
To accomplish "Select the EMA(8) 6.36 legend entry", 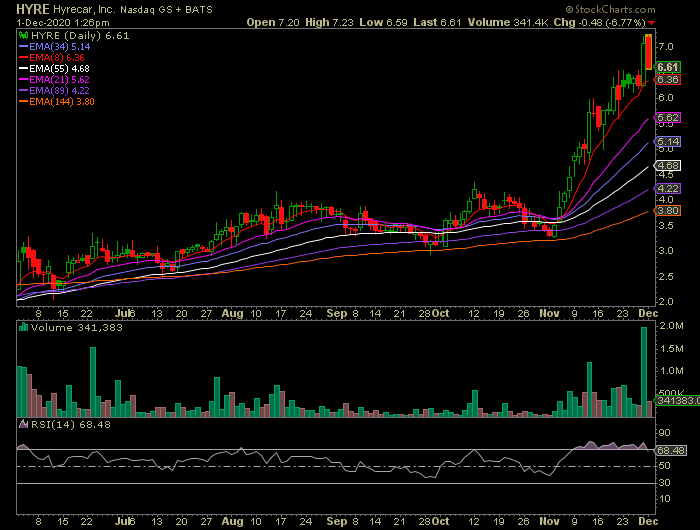I will pyautogui.click(x=52, y=58).
